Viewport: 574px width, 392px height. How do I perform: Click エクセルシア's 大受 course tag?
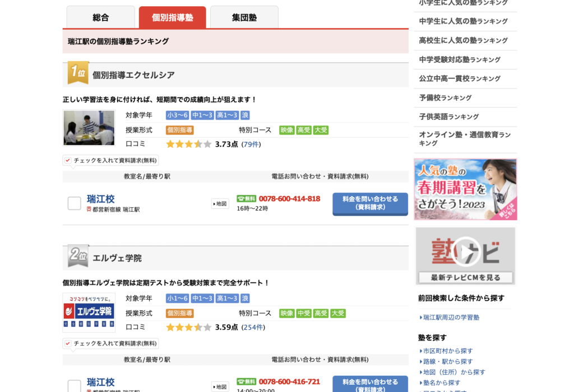[321, 130]
